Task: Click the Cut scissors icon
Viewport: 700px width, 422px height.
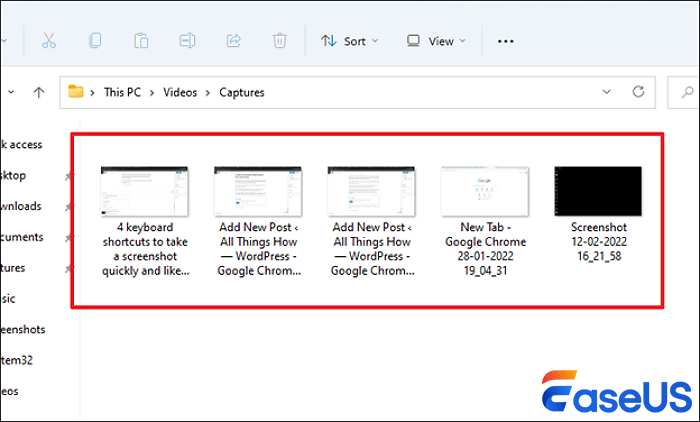Action: point(49,41)
